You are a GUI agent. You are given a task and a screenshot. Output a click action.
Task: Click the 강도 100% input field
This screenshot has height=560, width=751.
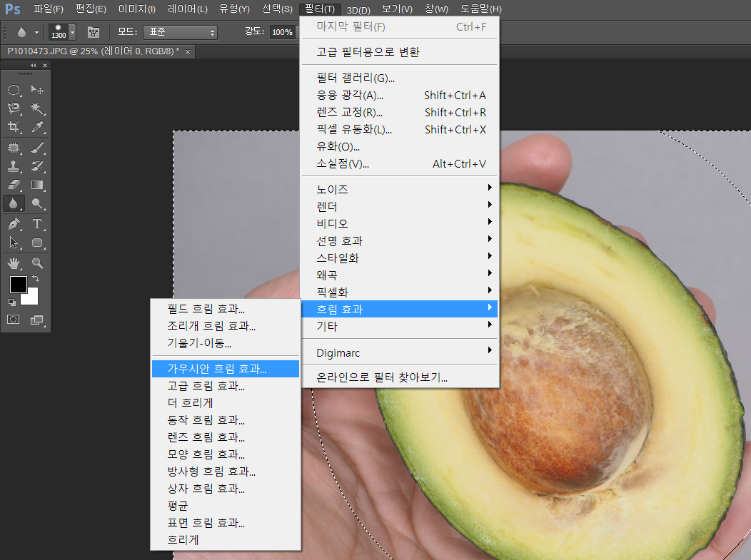coord(283,32)
